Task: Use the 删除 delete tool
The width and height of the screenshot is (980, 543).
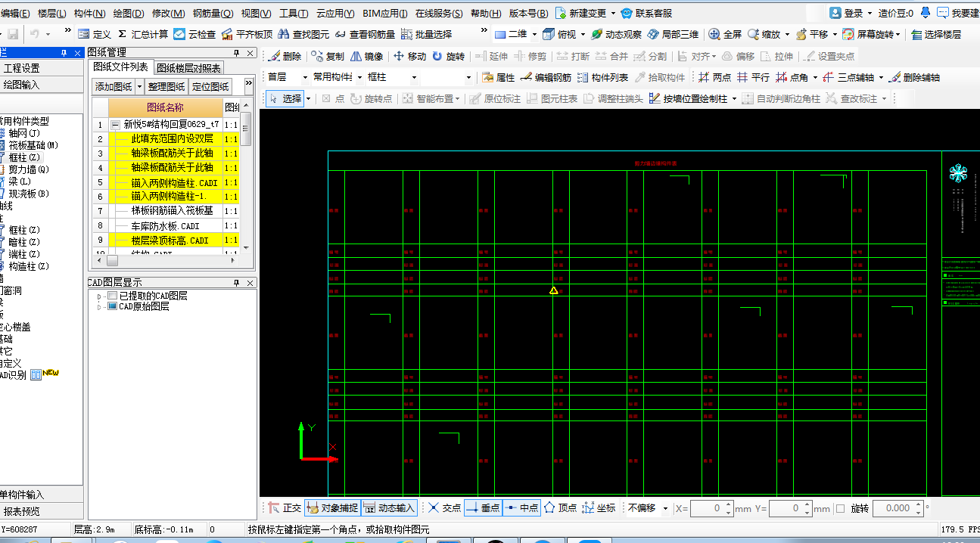Action: [x=285, y=56]
